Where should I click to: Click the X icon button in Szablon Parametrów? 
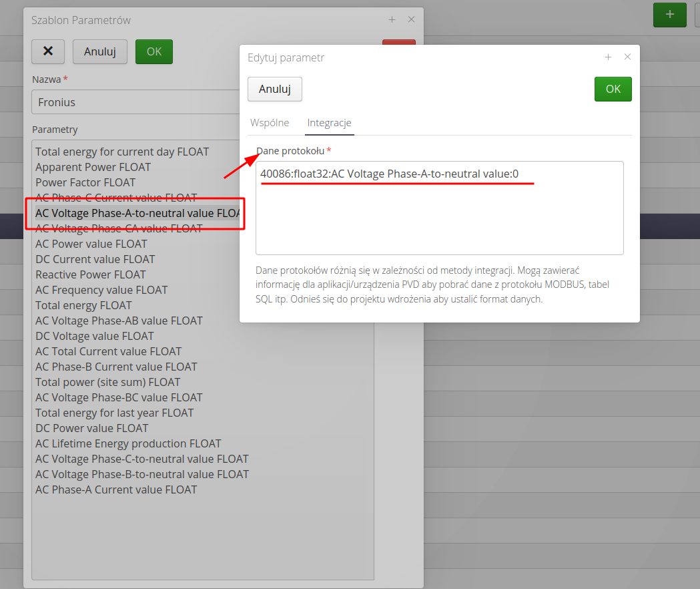[48, 51]
